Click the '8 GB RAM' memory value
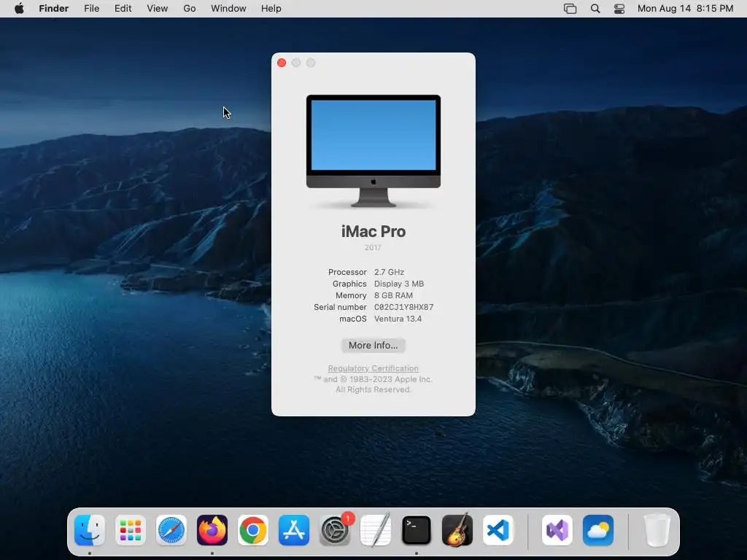Viewport: 747px width, 560px height. [x=393, y=295]
